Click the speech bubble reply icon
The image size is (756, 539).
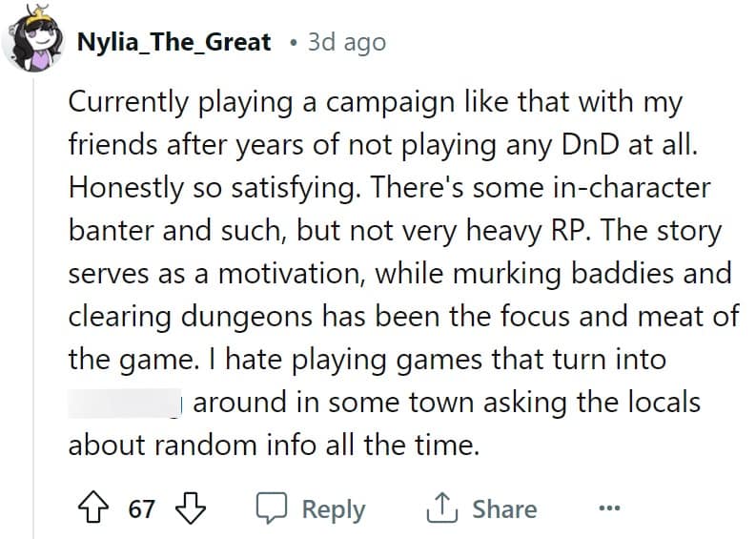click(x=276, y=508)
